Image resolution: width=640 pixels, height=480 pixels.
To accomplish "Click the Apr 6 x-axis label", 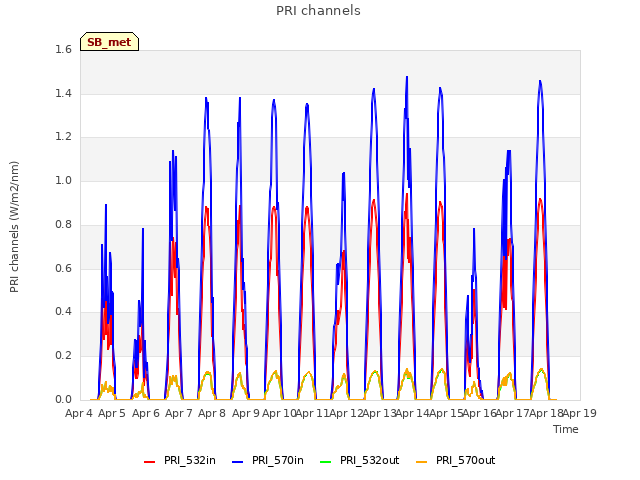I will tap(146, 413).
